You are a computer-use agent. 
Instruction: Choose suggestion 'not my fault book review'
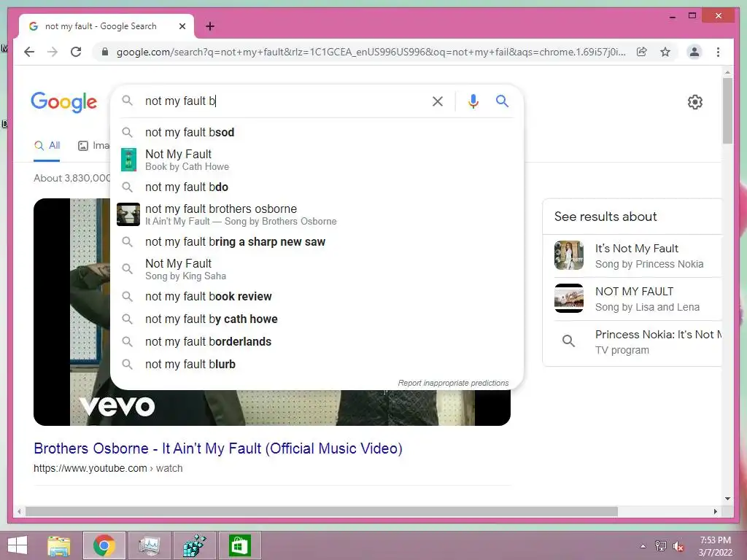[x=317, y=296]
